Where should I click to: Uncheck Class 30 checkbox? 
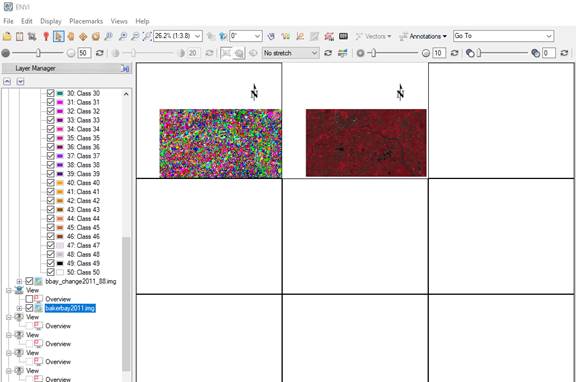pyautogui.click(x=51, y=93)
